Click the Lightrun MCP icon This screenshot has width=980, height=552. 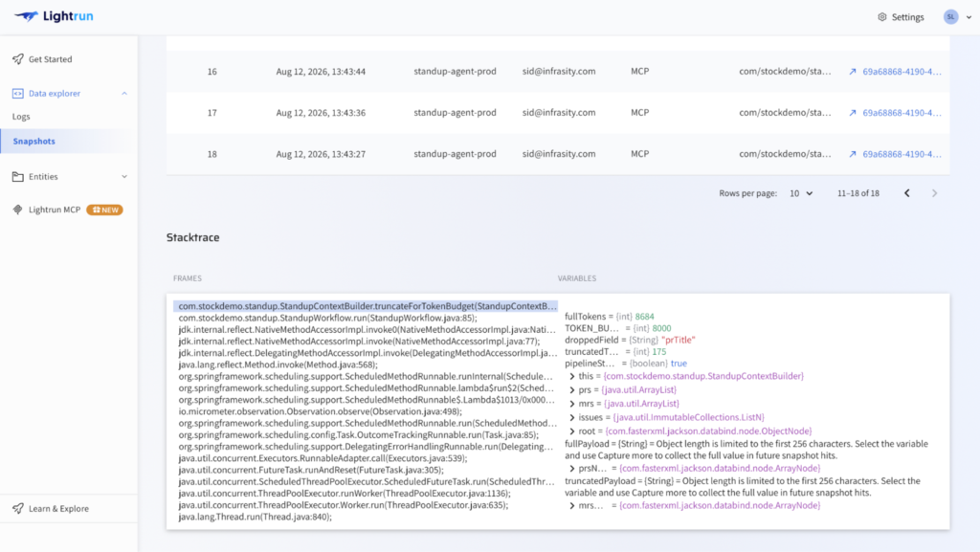click(x=17, y=210)
